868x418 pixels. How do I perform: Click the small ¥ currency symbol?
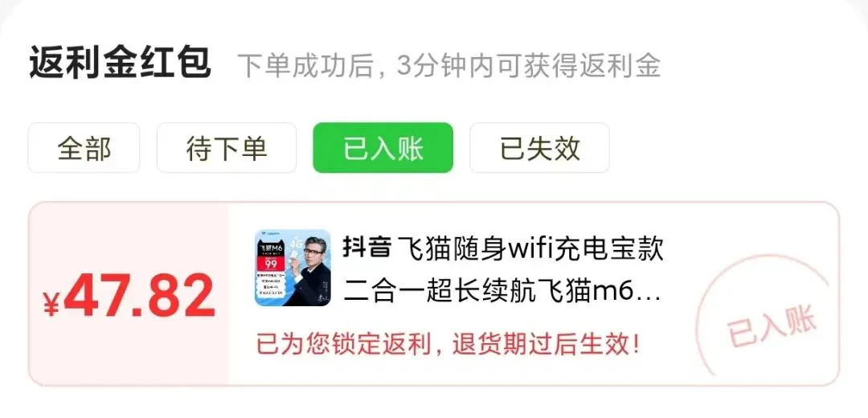pyautogui.click(x=51, y=305)
